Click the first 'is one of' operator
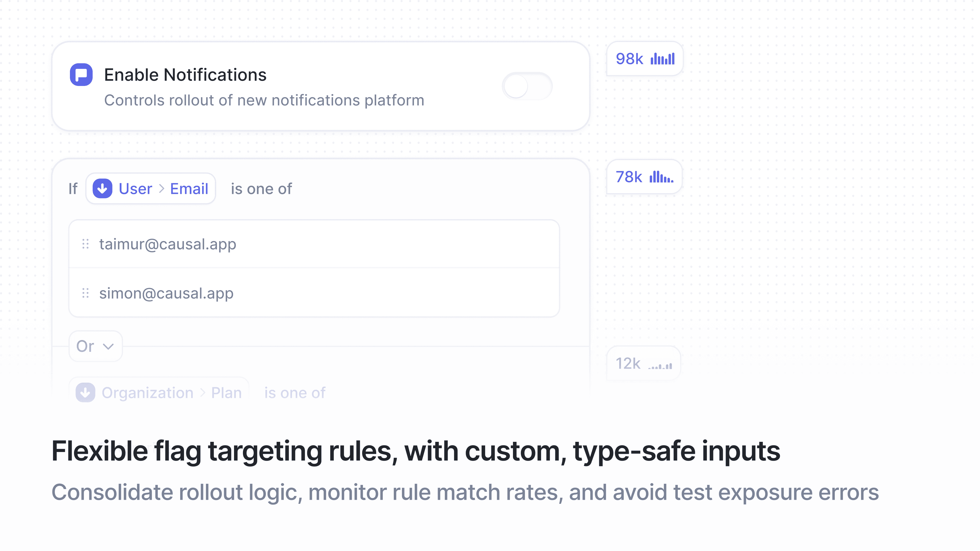Image resolution: width=980 pixels, height=551 pixels. tap(261, 189)
